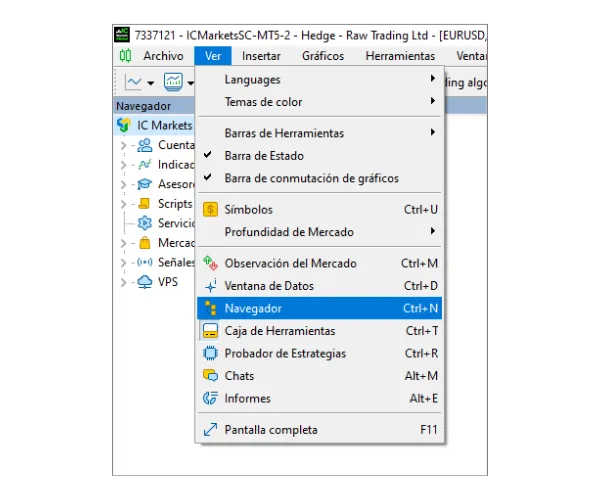Open the Languages submenu
This screenshot has height=500, width=600.
point(320,79)
